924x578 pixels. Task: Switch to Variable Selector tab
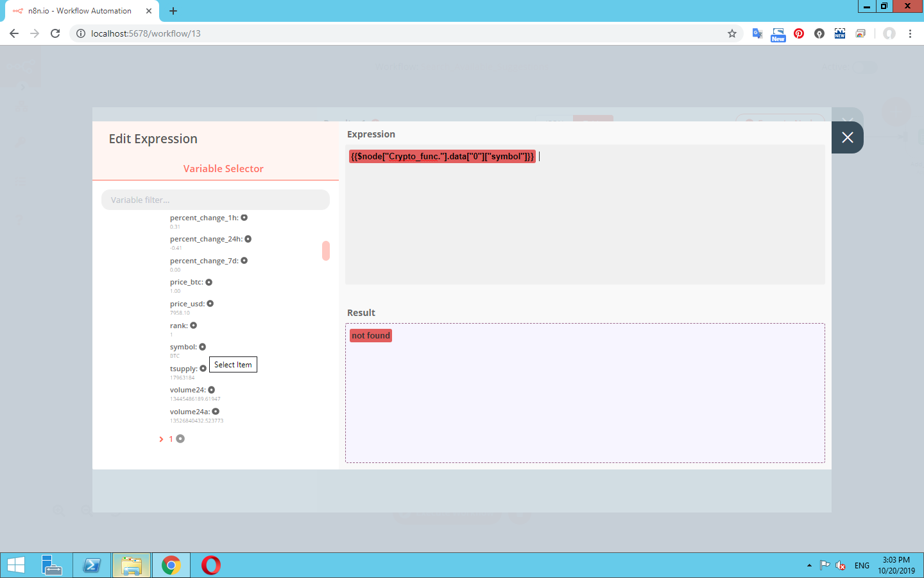(x=223, y=169)
